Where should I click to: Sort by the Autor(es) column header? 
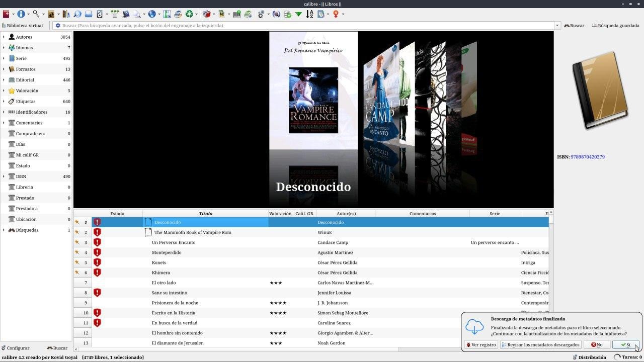tap(346, 214)
